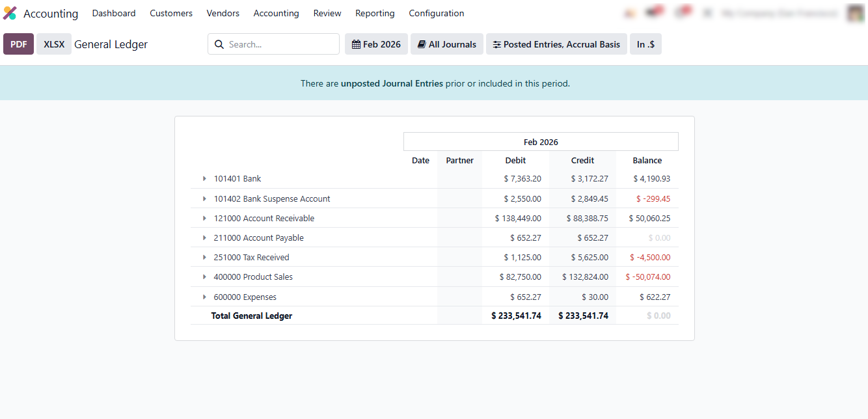Export the report with the PDF button
The width and height of the screenshot is (868, 419).
click(18, 44)
